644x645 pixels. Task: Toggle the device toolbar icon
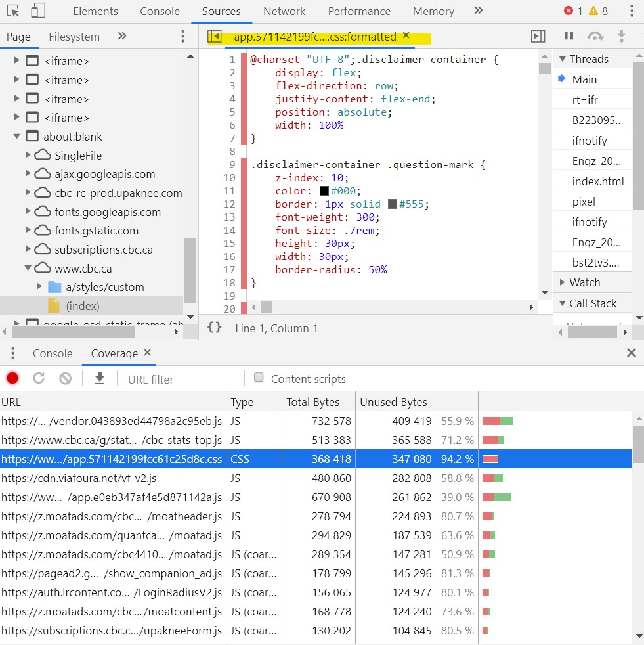[x=38, y=11]
